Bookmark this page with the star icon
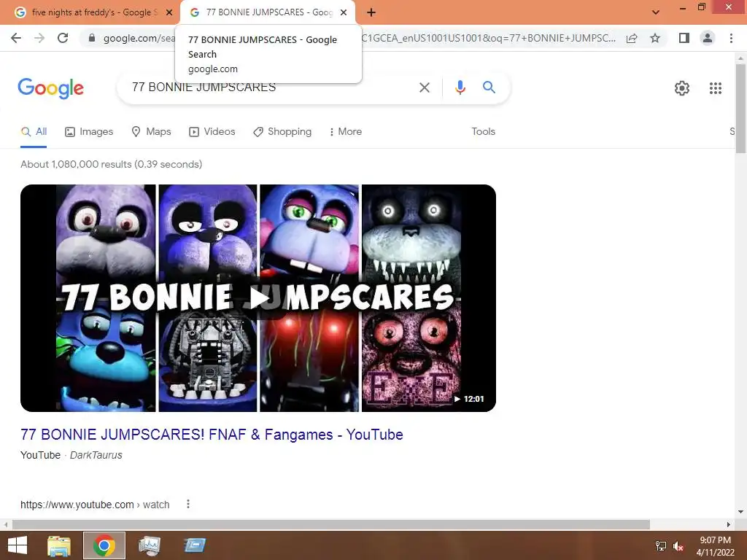This screenshot has width=747, height=560. [x=655, y=38]
